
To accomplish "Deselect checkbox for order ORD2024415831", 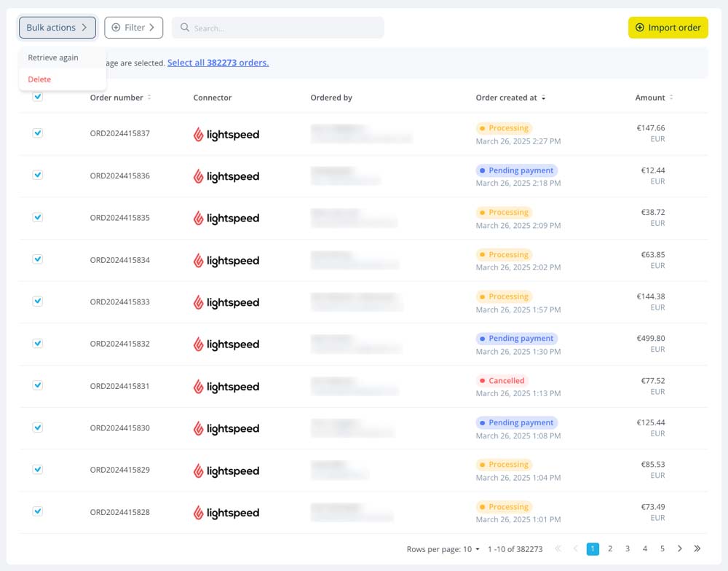I will 38,385.
